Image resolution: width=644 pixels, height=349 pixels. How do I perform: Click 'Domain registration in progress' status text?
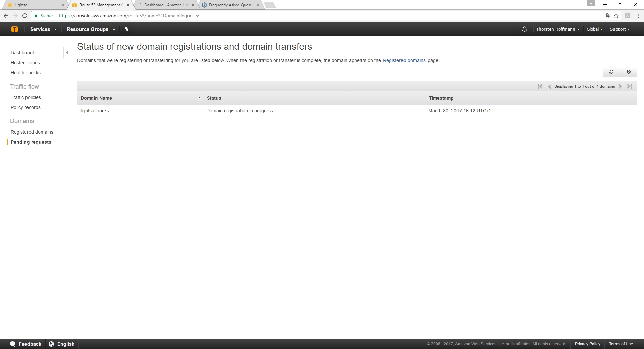click(239, 111)
